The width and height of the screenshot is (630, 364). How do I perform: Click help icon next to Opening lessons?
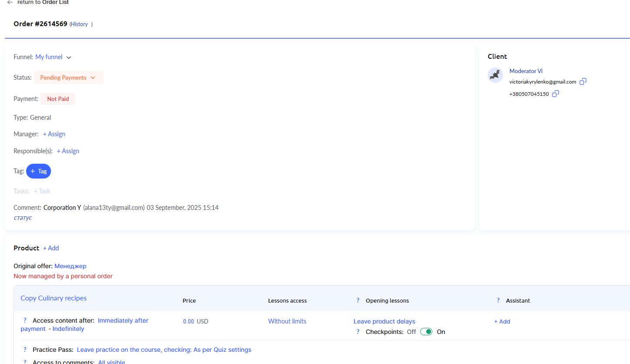pyautogui.click(x=358, y=300)
